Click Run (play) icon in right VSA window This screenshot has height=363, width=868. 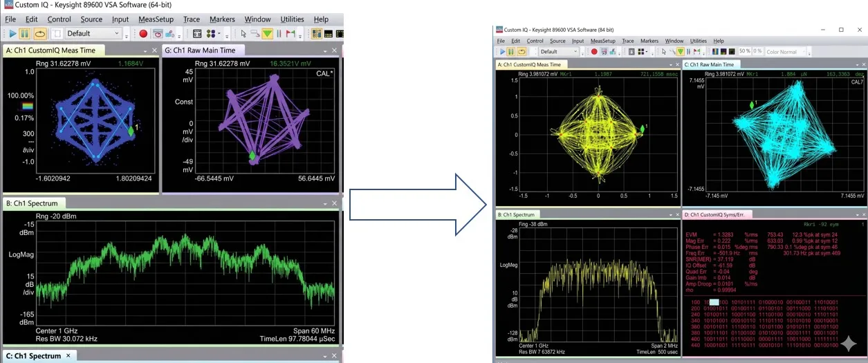click(x=503, y=51)
